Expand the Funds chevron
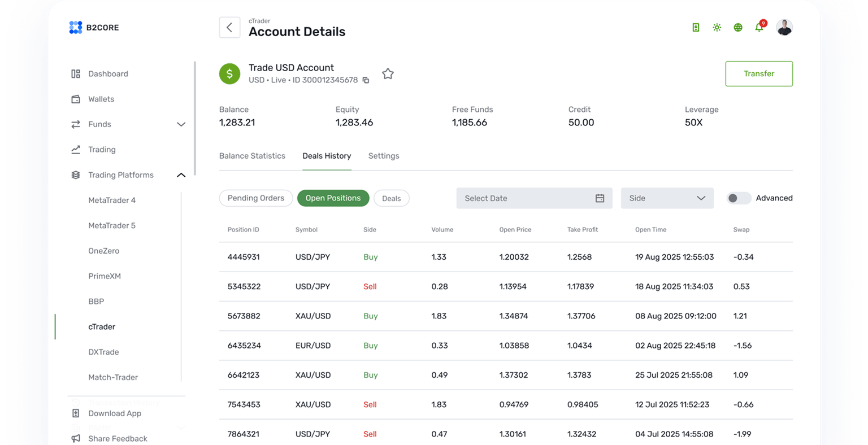Image resolution: width=868 pixels, height=445 pixels. (x=181, y=124)
